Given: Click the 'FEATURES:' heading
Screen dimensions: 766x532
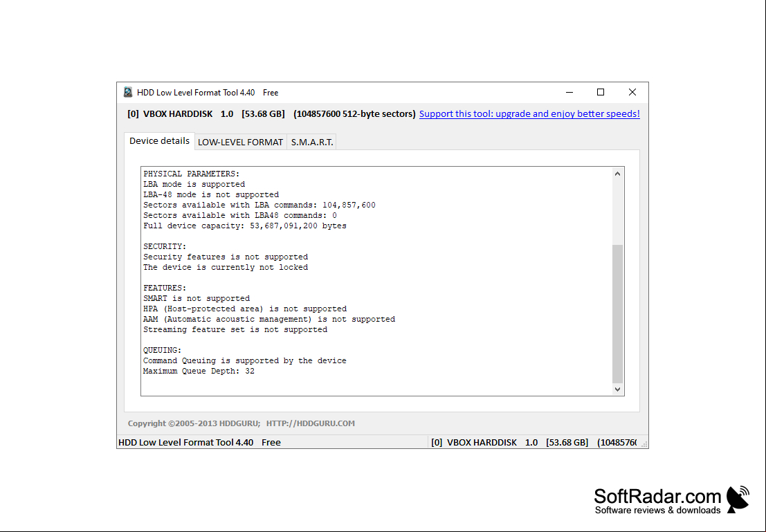Looking at the screenshot, I should (165, 288).
